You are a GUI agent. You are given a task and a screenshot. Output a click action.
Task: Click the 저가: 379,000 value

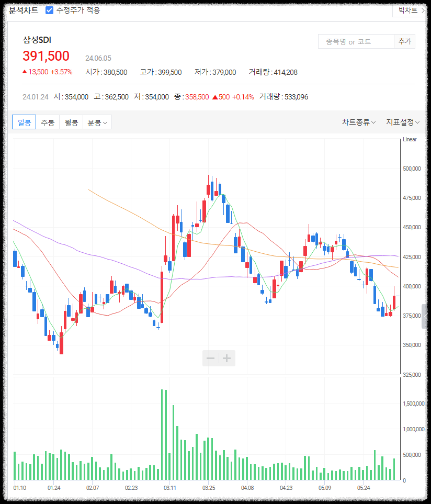[x=215, y=72]
